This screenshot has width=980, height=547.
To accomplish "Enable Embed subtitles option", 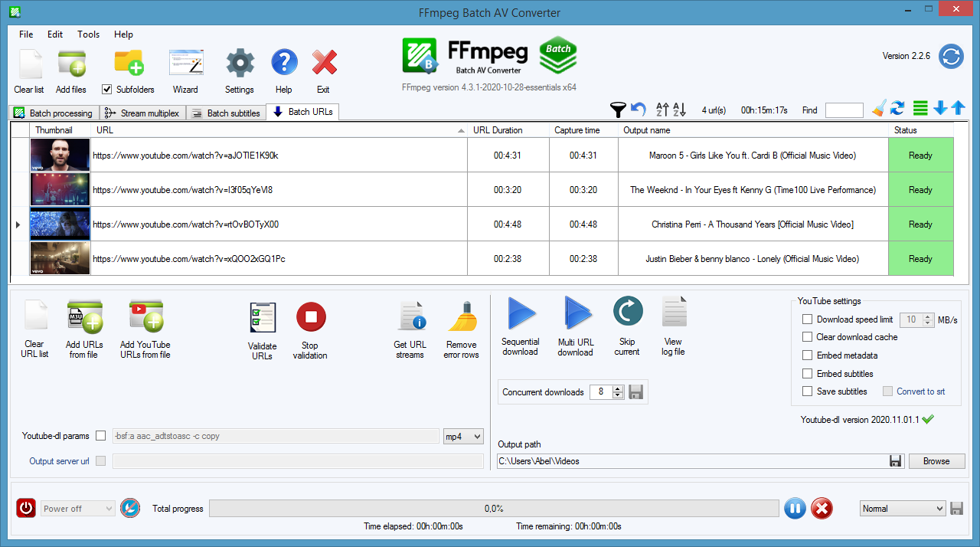I will point(807,374).
